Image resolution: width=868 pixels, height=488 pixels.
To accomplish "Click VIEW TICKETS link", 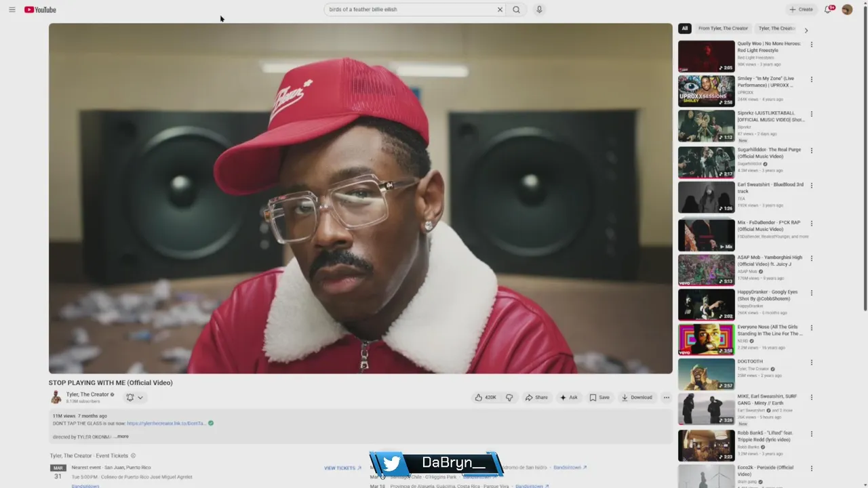I will (x=342, y=468).
